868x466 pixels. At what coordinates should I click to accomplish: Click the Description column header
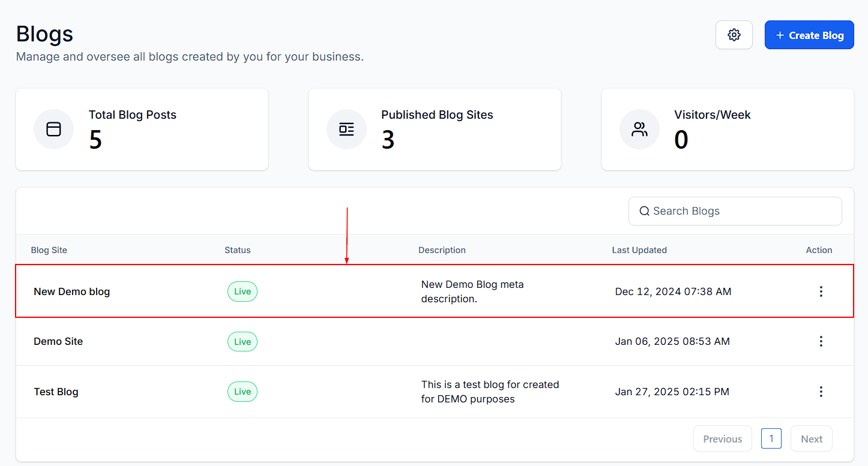click(442, 250)
